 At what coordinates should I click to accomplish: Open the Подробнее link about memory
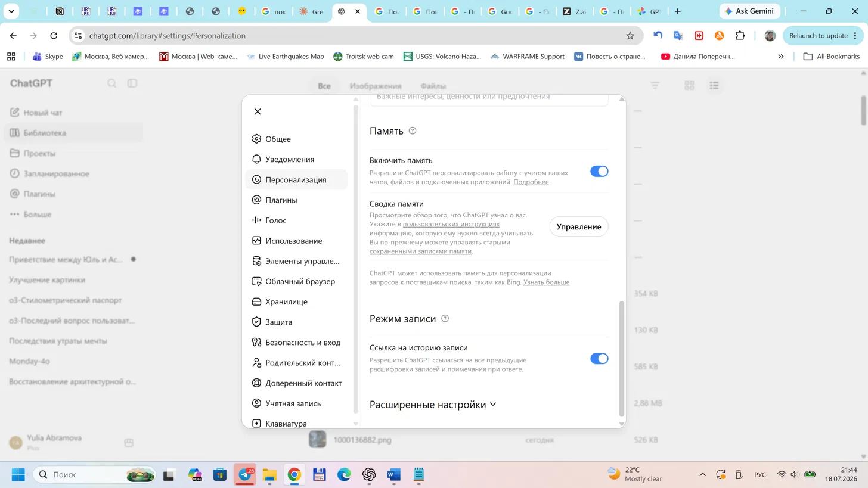[x=531, y=182]
